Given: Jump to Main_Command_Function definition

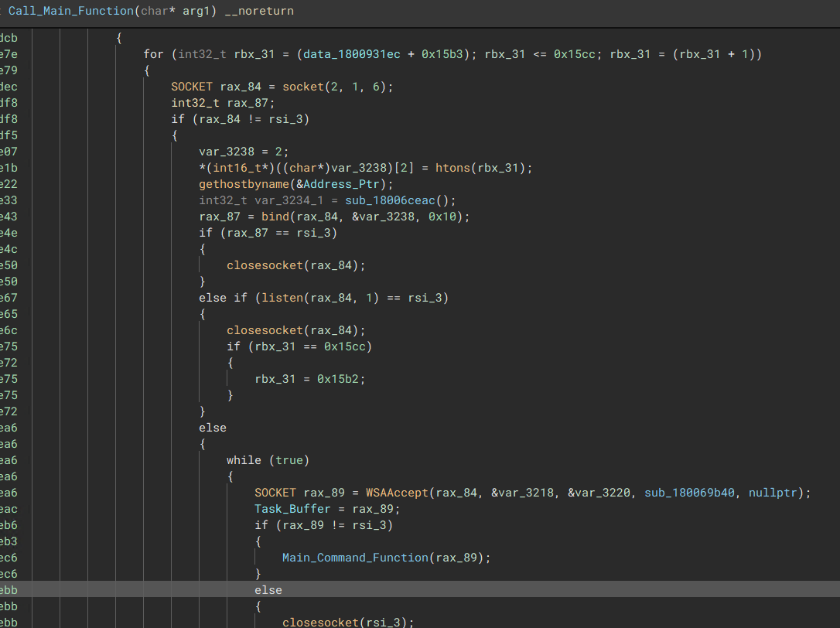Looking at the screenshot, I should 355,557.
